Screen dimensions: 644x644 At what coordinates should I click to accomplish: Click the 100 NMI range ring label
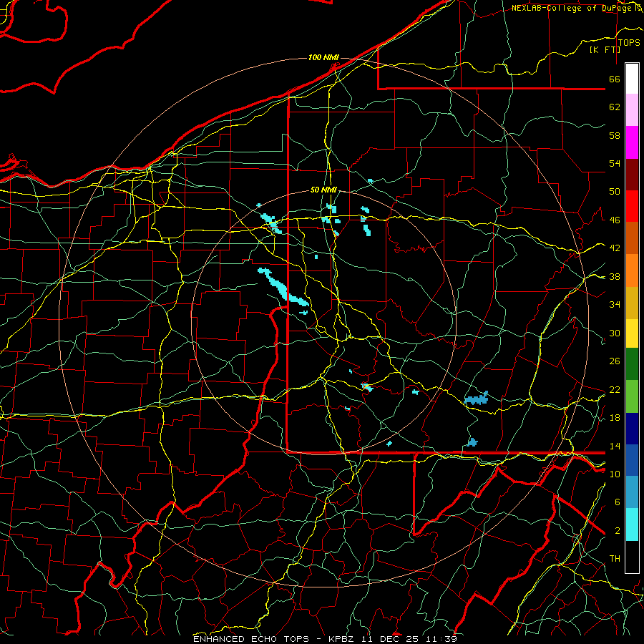pos(323,57)
